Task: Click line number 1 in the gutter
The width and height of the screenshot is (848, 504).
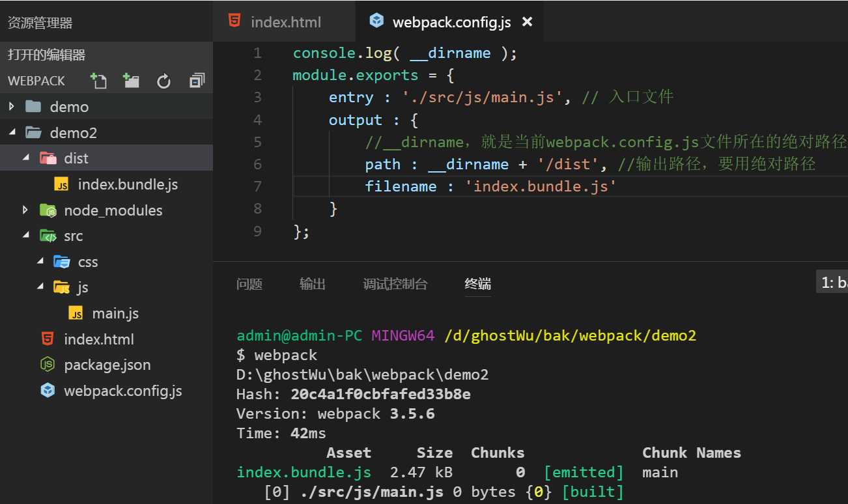Action: (257, 53)
